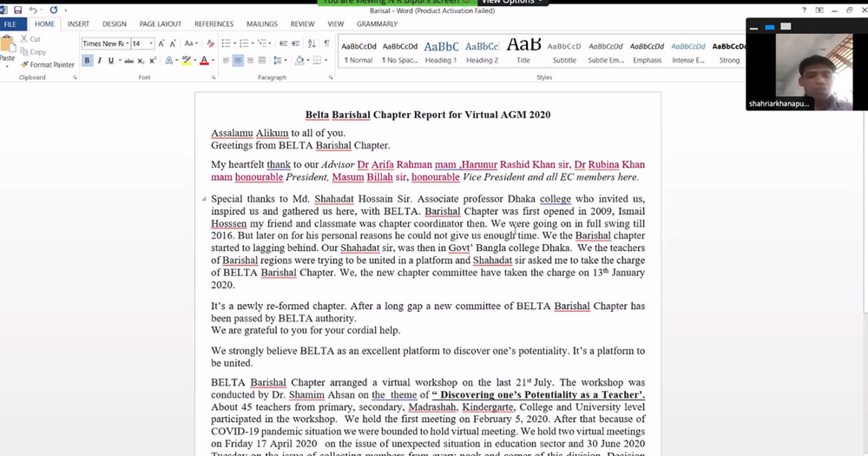Align text right
Viewport: 868px width, 456px height.
[x=250, y=61]
